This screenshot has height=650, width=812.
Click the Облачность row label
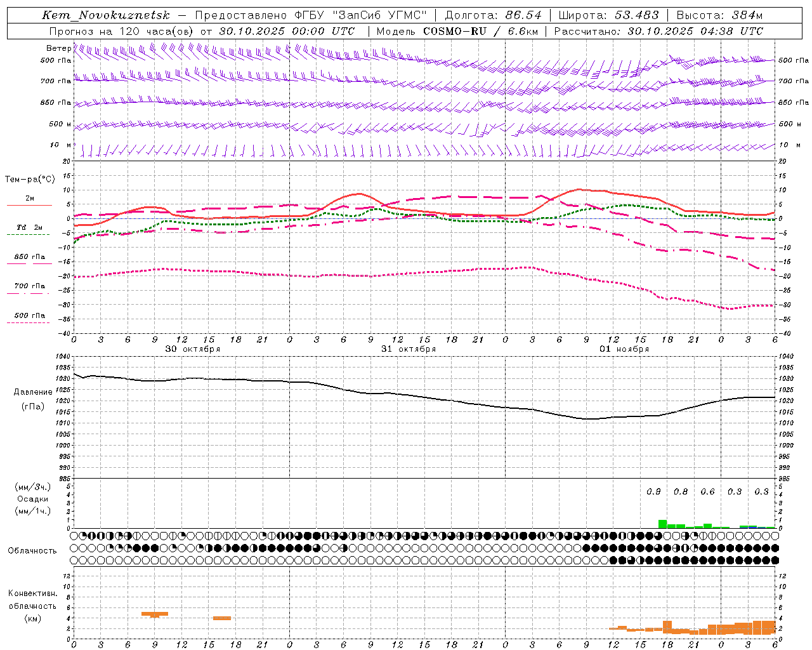pyautogui.click(x=32, y=550)
